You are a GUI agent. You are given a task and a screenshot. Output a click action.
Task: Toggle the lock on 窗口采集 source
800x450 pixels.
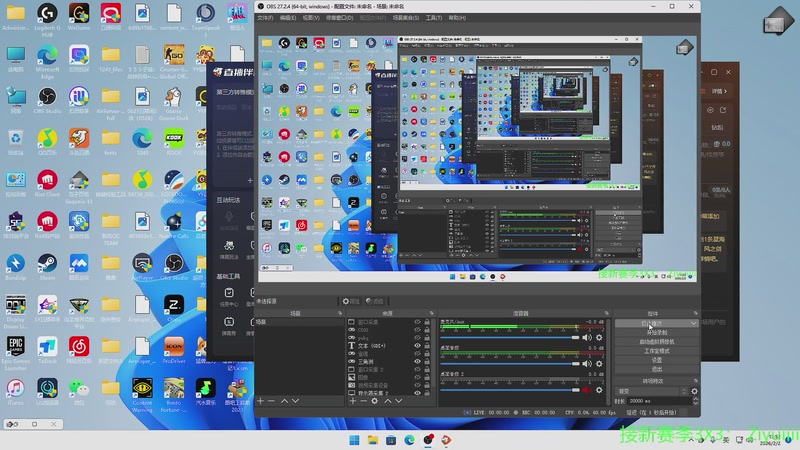427,322
